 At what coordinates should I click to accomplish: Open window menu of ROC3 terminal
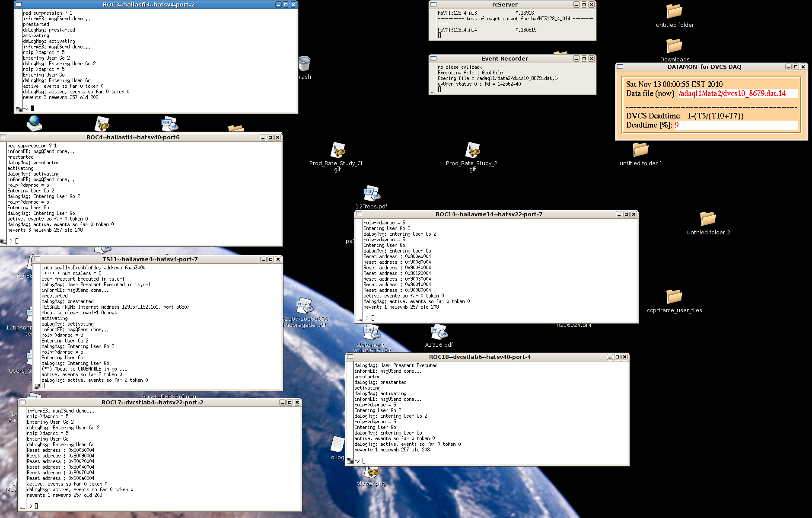point(19,4)
